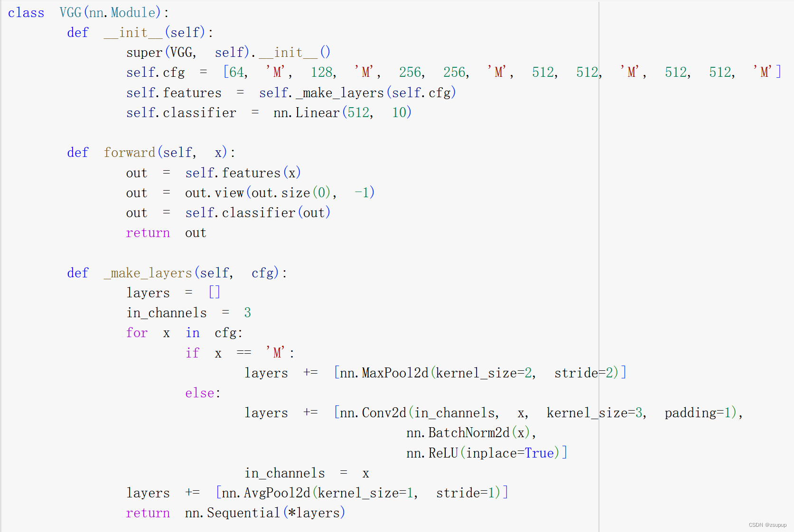794x532 pixels.
Task: Click the 'else:' keyword
Action: click(203, 393)
